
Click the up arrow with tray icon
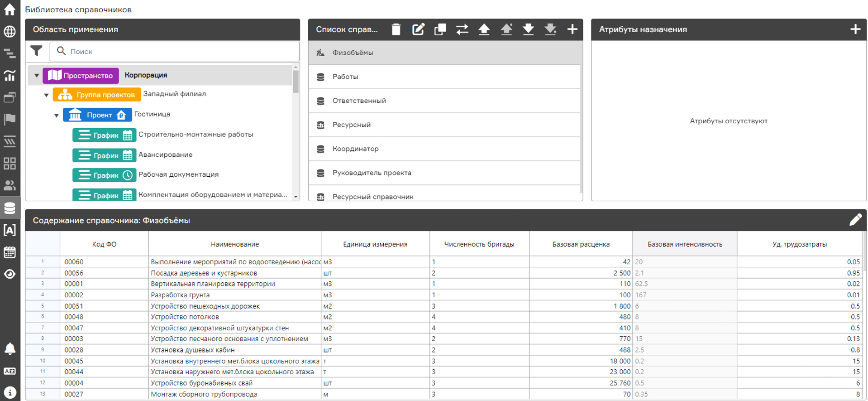(506, 29)
